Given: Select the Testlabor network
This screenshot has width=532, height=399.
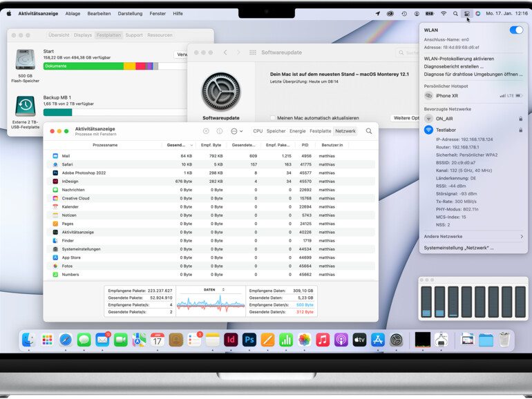Looking at the screenshot, I should pos(473,130).
